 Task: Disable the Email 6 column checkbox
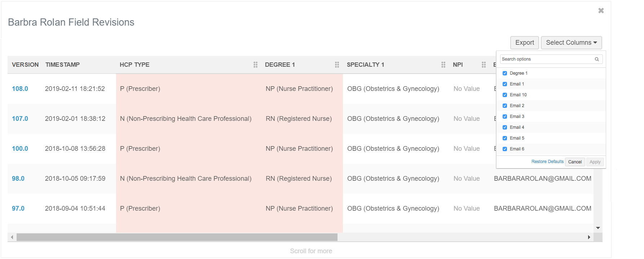tap(505, 149)
